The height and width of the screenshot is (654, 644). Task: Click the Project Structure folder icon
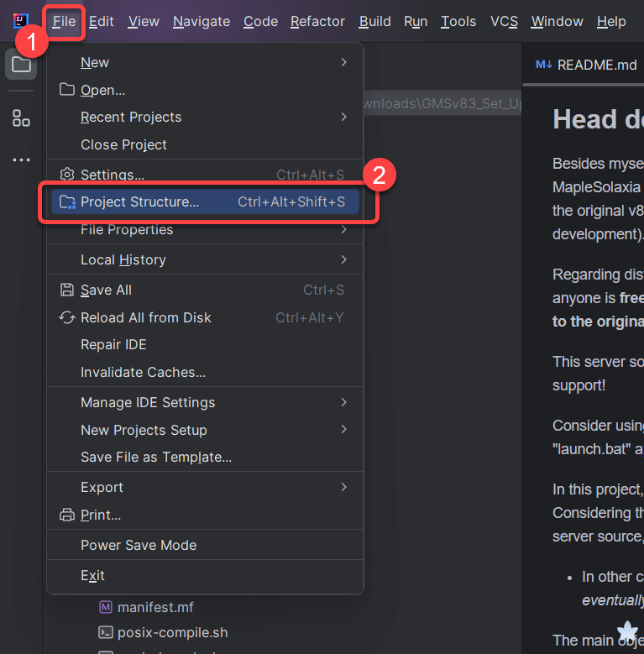point(66,201)
